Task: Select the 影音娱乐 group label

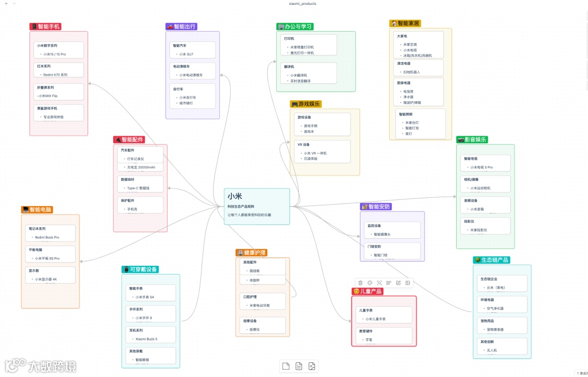Action: (472, 139)
